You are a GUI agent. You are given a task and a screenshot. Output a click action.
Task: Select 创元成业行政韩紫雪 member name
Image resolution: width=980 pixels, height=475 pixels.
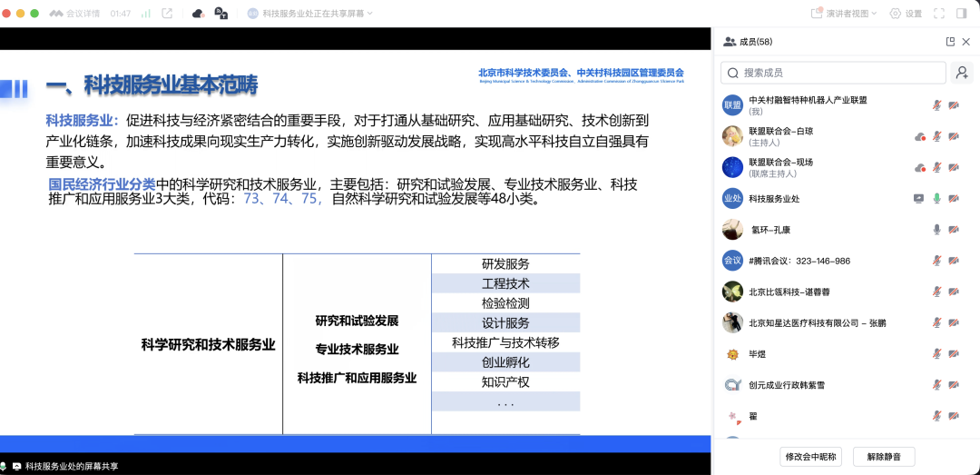click(x=786, y=385)
